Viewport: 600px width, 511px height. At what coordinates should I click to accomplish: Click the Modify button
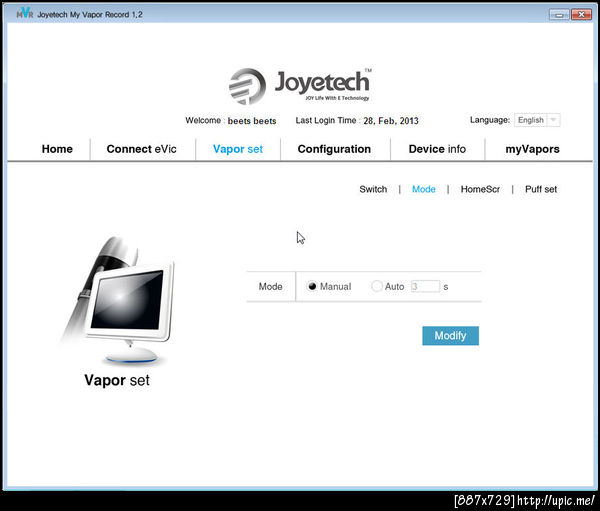point(450,336)
